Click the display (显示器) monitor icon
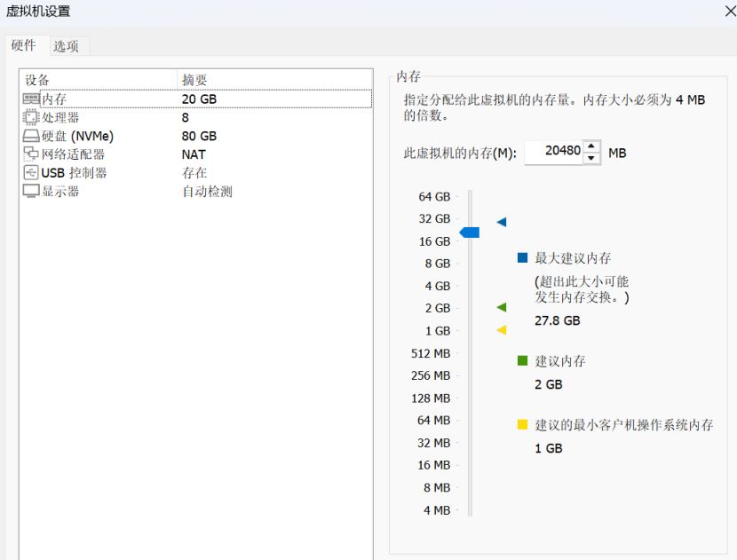Image resolution: width=737 pixels, height=560 pixels. [x=31, y=191]
